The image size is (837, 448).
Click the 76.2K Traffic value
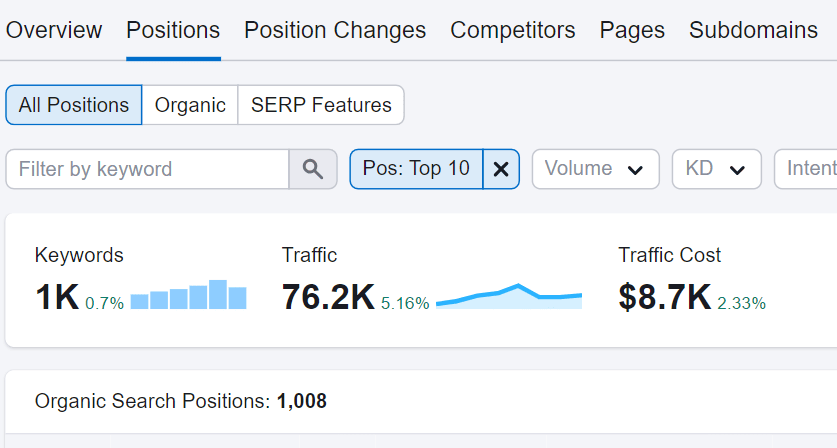pyautogui.click(x=328, y=297)
